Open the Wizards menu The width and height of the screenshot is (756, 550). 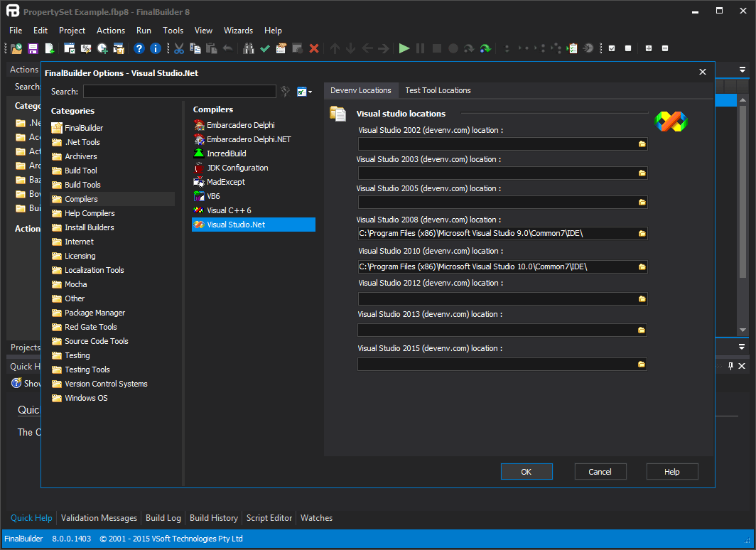(238, 31)
